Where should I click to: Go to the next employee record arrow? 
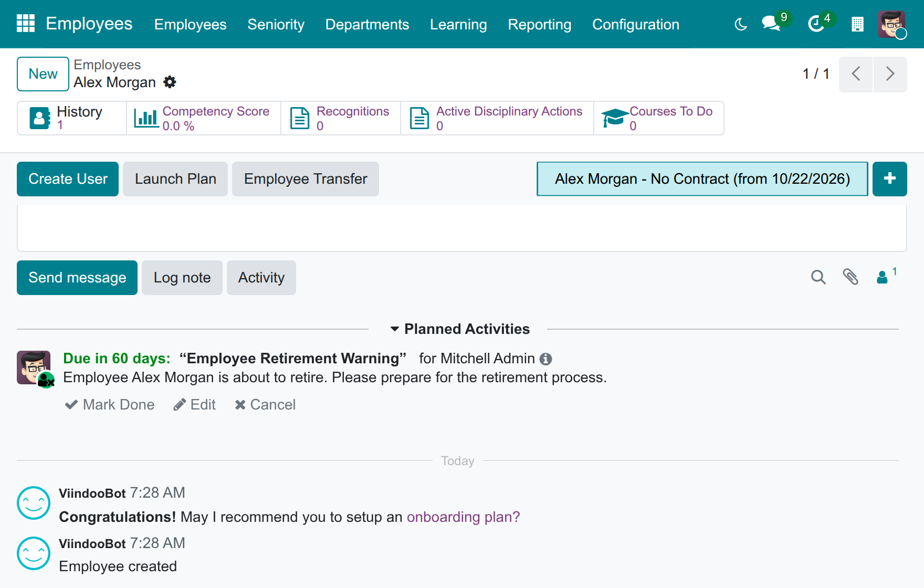[890, 74]
